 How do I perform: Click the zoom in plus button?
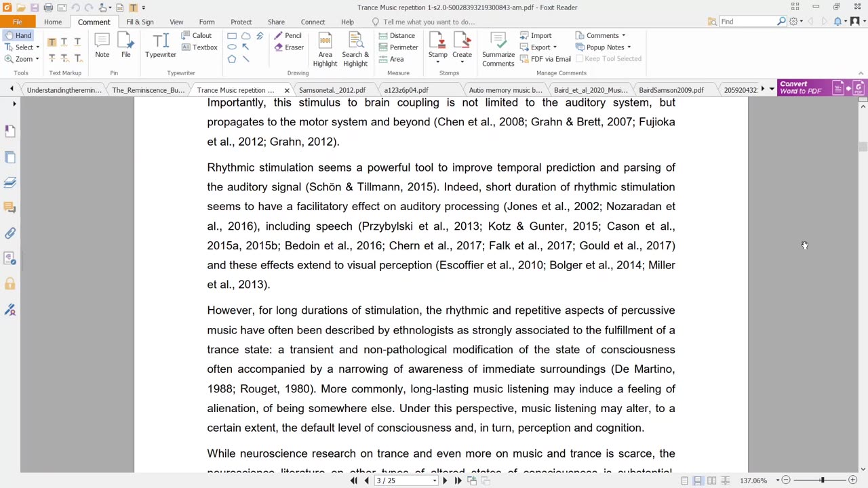click(x=852, y=481)
